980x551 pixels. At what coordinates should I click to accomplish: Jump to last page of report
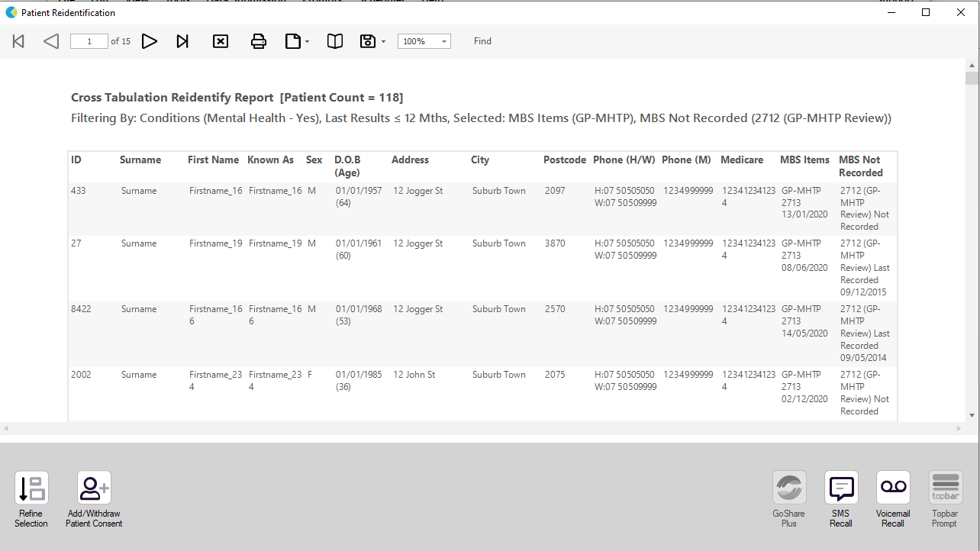point(182,41)
